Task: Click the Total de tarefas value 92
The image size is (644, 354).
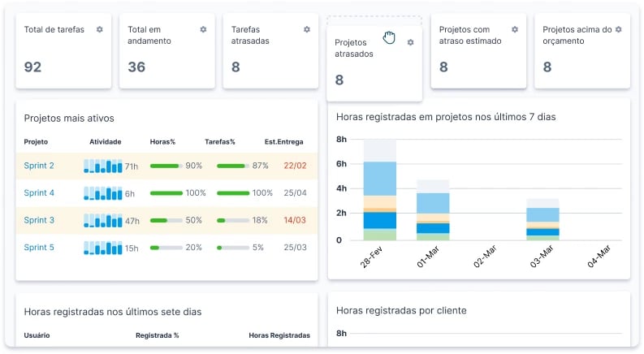Action: pos(32,67)
